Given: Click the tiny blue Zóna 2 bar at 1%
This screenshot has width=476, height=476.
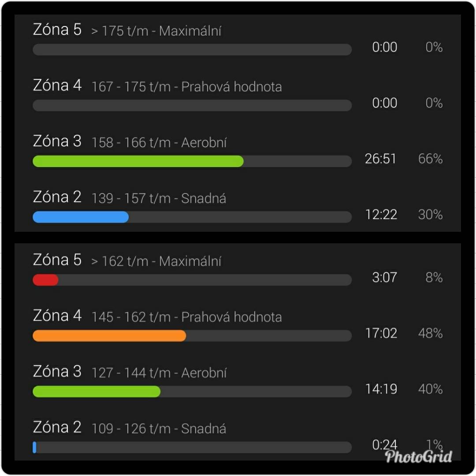Looking at the screenshot, I should [35, 447].
